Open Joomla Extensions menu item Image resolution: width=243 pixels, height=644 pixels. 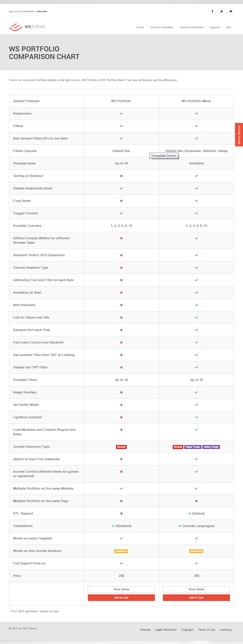[x=191, y=27]
